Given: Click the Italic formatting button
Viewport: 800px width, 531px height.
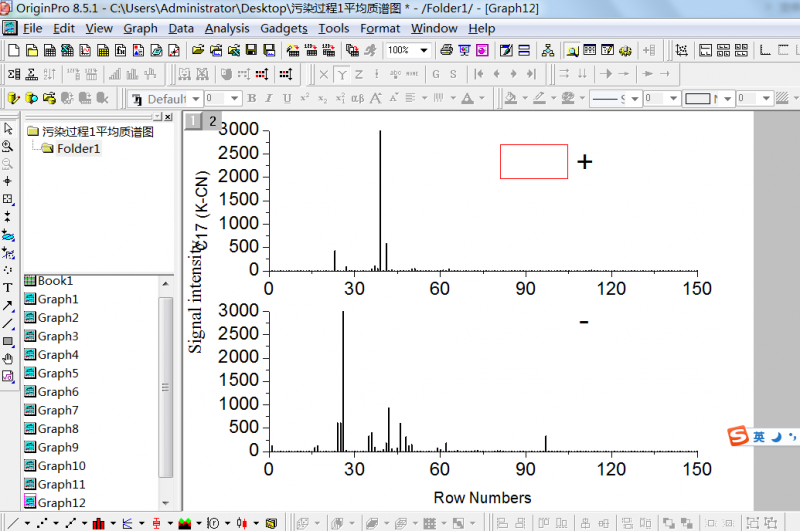Looking at the screenshot, I should click(x=269, y=98).
